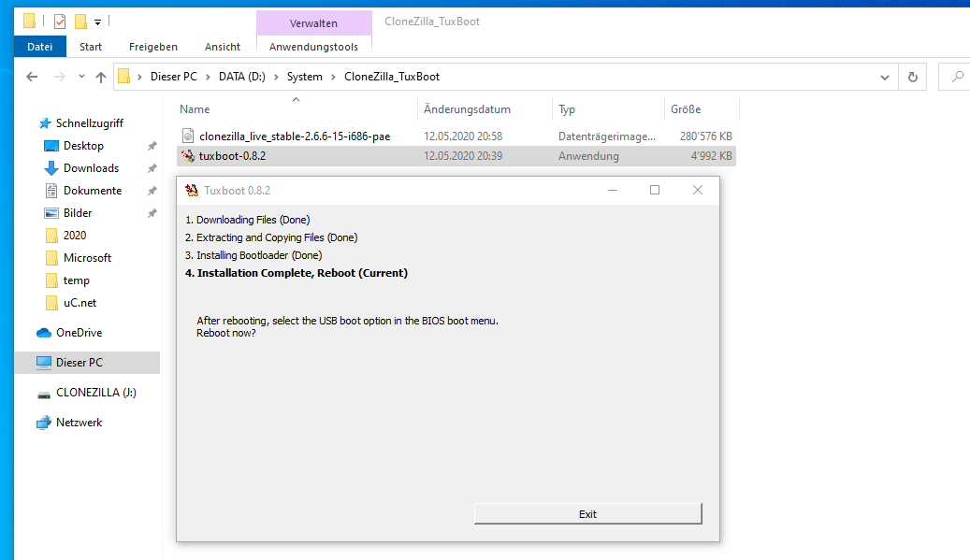Open OneDrive in the navigation pane
Image resolution: width=970 pixels, height=560 pixels.
pyautogui.click(x=79, y=333)
